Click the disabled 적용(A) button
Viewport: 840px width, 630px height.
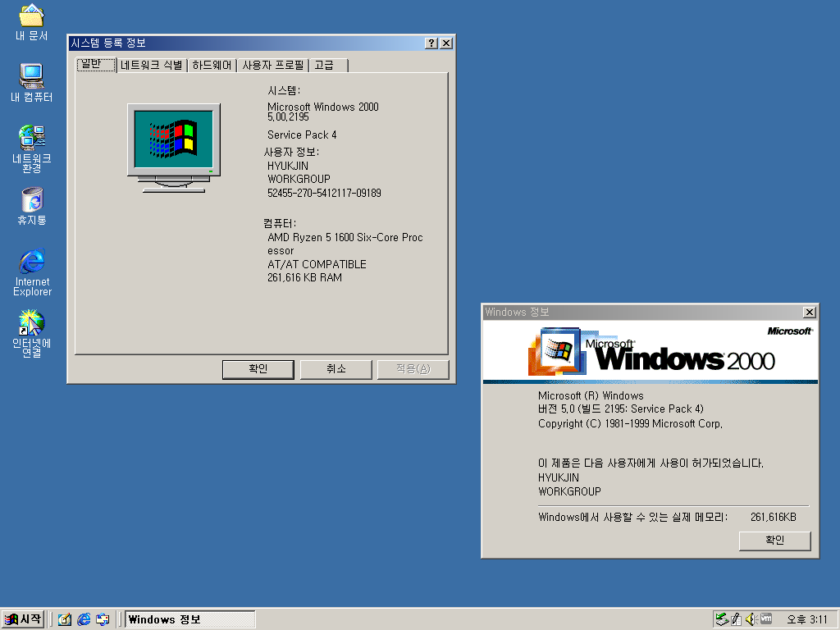pyautogui.click(x=413, y=369)
